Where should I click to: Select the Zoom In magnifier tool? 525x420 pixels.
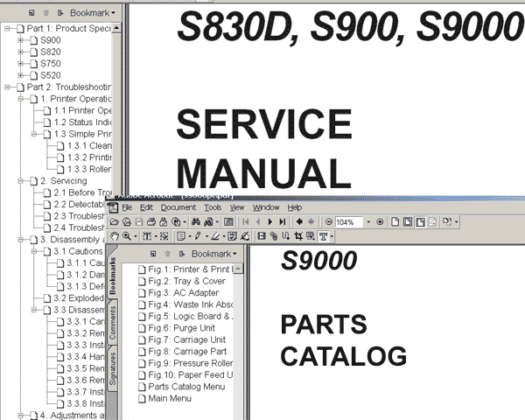point(127,236)
